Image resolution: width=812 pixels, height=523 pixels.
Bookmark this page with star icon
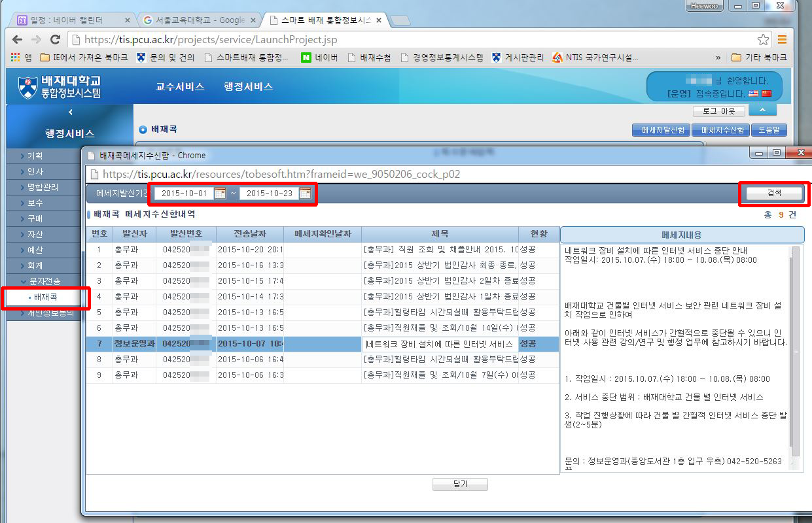click(x=763, y=39)
